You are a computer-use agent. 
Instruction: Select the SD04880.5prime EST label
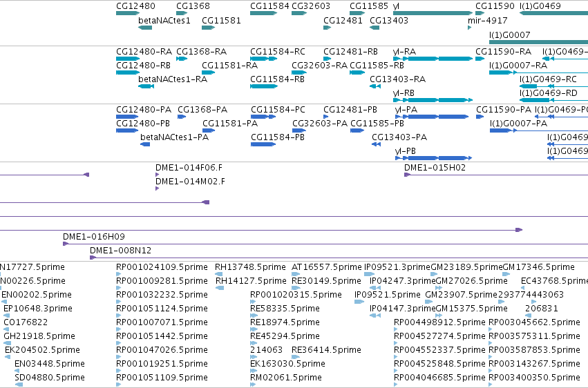pos(50,377)
